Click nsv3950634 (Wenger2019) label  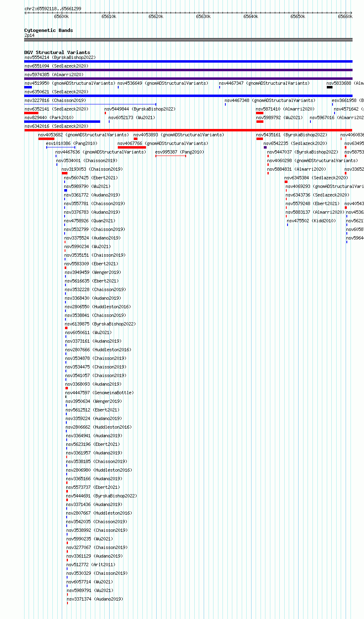[94, 402]
